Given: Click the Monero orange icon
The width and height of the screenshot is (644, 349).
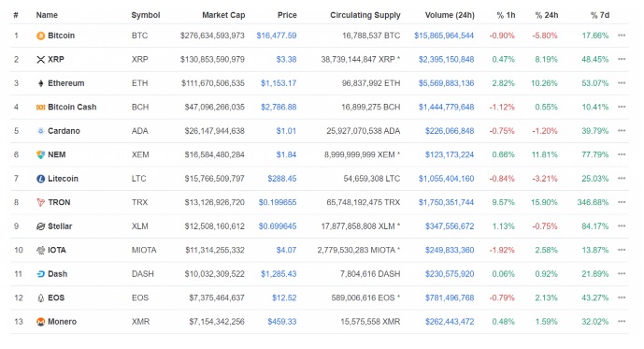Looking at the screenshot, I should 40,322.
